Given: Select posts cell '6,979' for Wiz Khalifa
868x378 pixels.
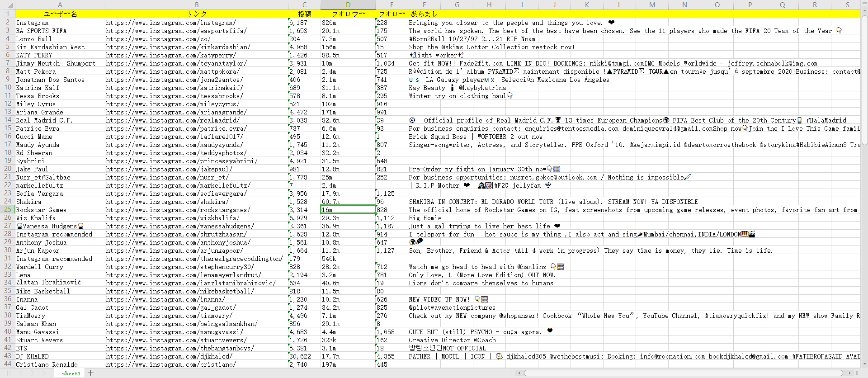Looking at the screenshot, I should point(304,217).
